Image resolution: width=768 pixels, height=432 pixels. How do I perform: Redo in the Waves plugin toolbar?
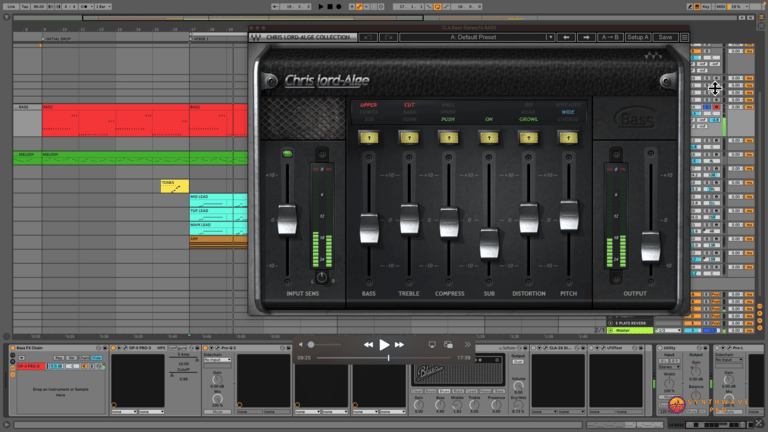pyautogui.click(x=388, y=37)
